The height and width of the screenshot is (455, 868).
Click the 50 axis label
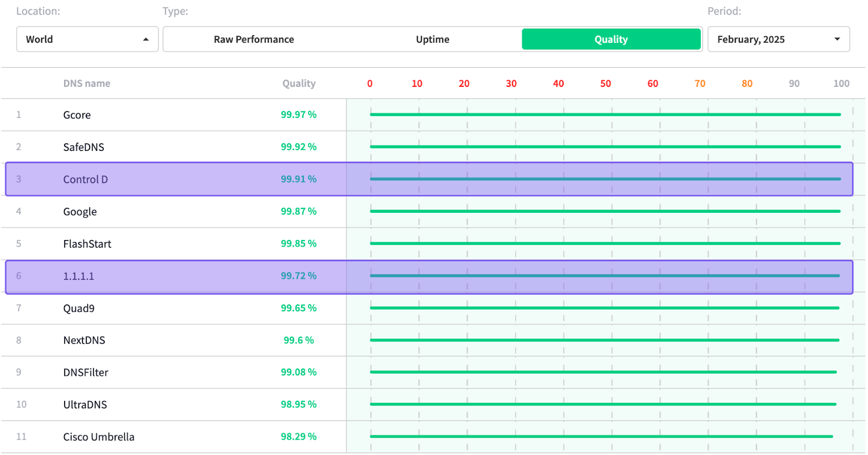point(605,84)
